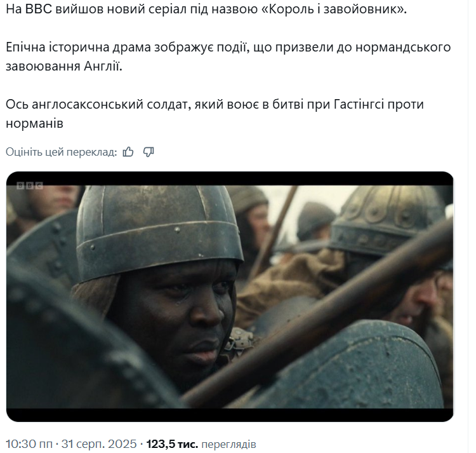Open the embedded BBC video frame

(230, 297)
